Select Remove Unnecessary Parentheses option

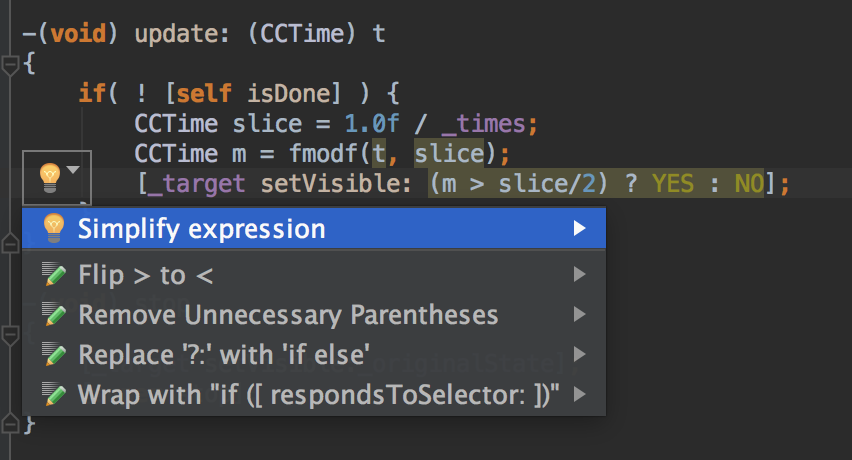point(288,315)
